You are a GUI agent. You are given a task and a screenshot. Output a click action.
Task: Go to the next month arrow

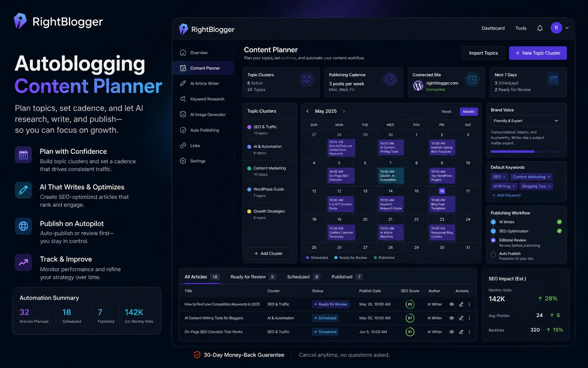tap(344, 111)
